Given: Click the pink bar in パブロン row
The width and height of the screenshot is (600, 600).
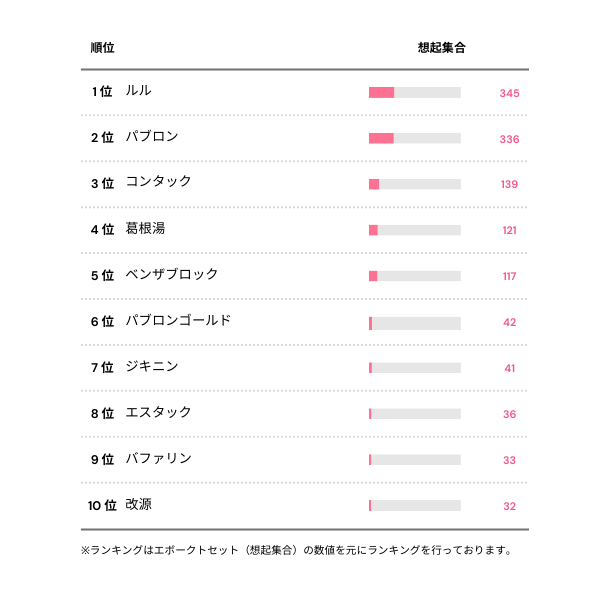Looking at the screenshot, I should coord(381,139).
